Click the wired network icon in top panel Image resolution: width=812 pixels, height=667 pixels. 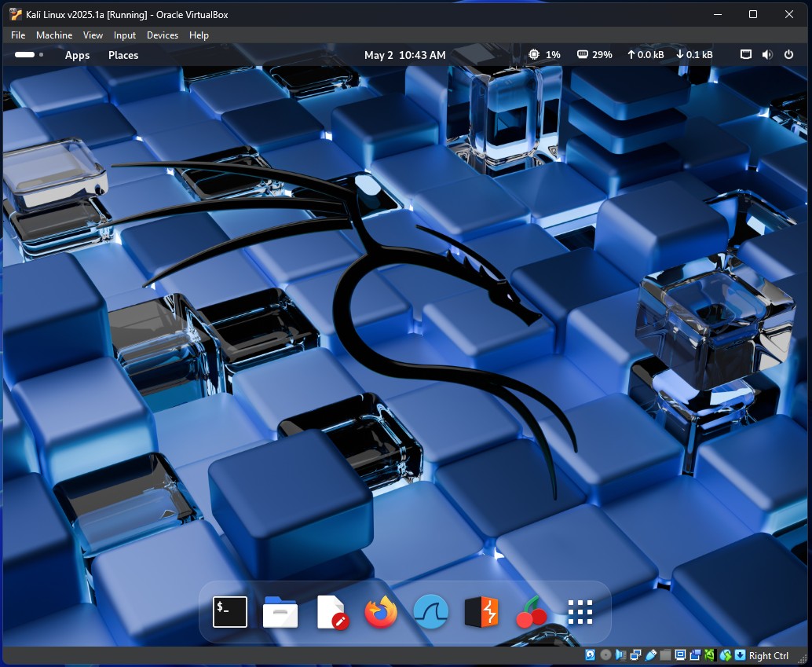[746, 54]
